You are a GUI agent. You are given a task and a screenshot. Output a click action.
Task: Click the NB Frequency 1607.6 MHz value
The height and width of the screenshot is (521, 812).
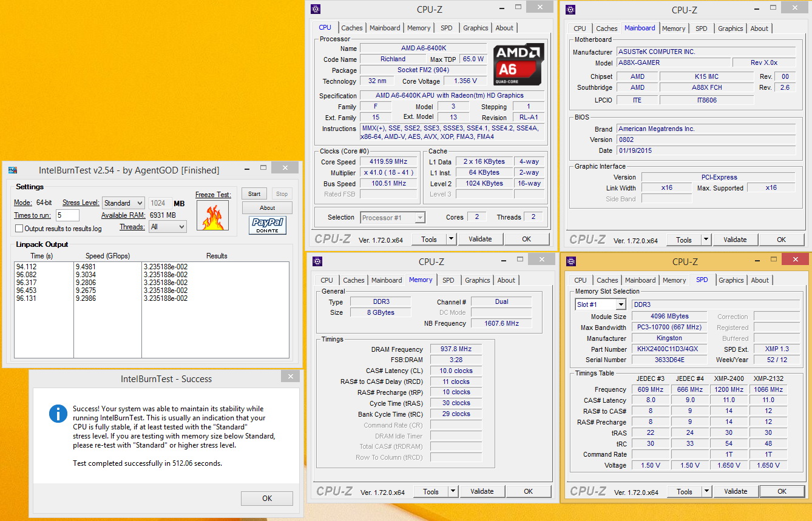(501, 323)
